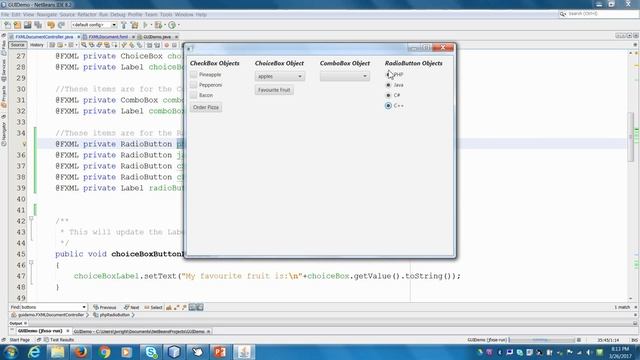The width and height of the screenshot is (640, 360).
Task: Open the Debug Project arrow dropdown
Action: 164,25
